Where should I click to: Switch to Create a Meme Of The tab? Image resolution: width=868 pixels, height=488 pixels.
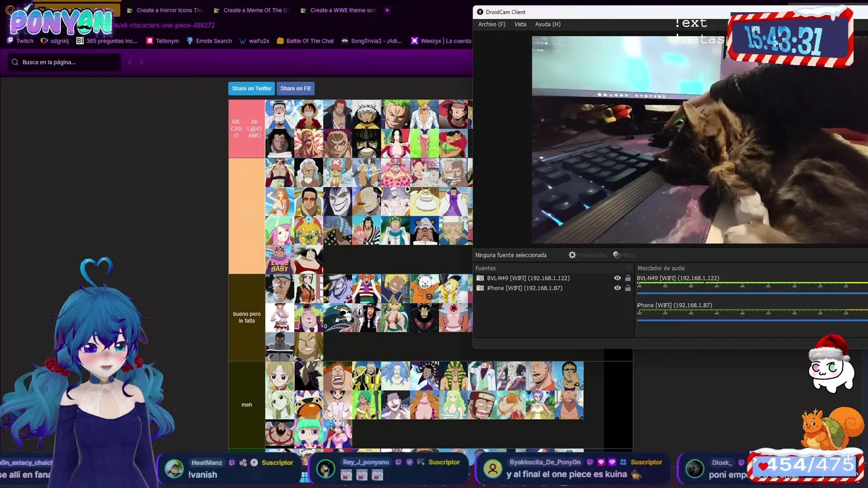pyautogui.click(x=250, y=10)
